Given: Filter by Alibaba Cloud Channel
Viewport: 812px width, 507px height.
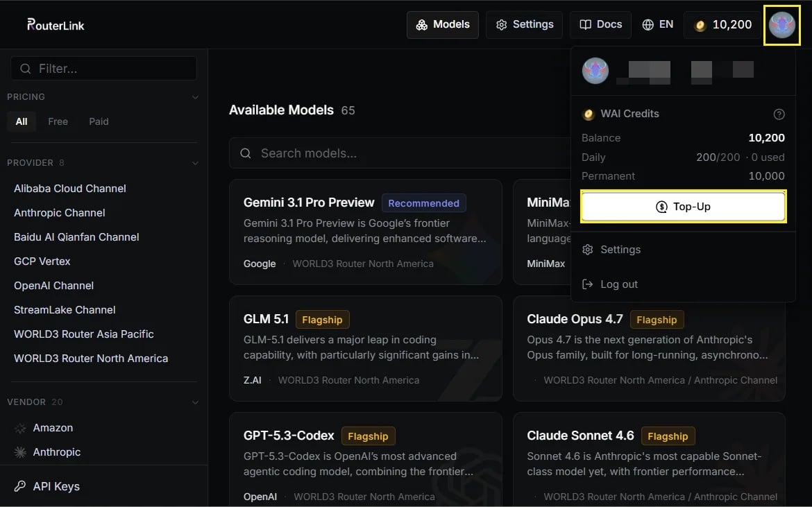Looking at the screenshot, I should [x=70, y=189].
